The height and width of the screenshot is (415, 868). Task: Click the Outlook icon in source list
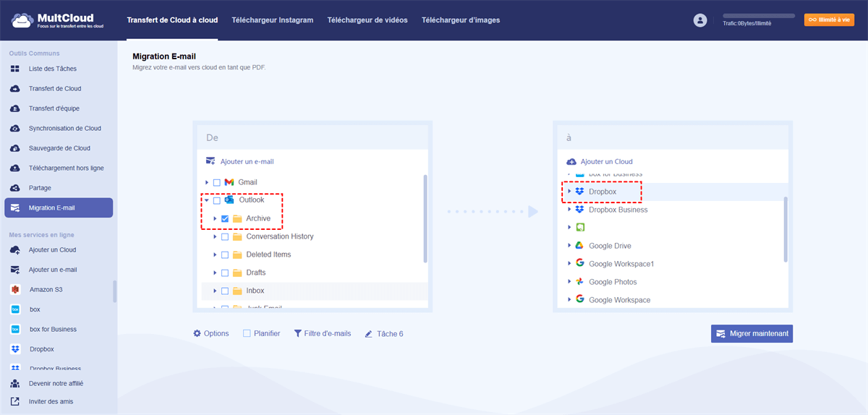tap(229, 200)
